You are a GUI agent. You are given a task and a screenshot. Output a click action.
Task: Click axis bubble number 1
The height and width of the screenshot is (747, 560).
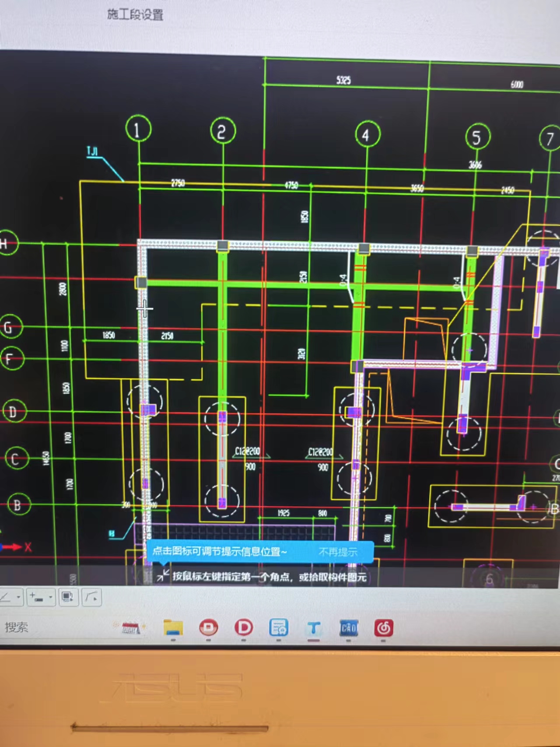[x=138, y=129]
